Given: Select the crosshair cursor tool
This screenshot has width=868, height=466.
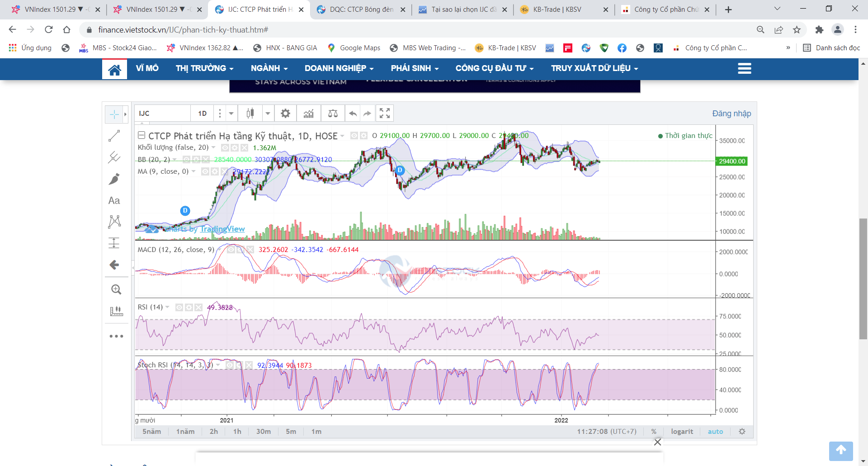Looking at the screenshot, I should pyautogui.click(x=114, y=114).
